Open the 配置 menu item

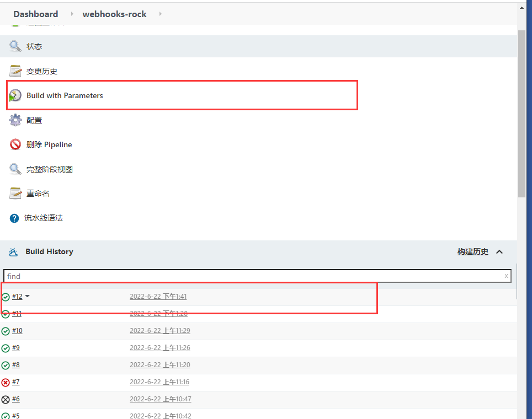34,120
